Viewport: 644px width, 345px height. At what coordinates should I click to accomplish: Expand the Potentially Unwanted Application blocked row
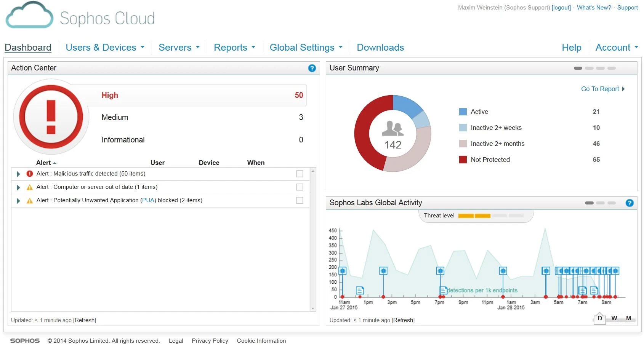click(18, 201)
